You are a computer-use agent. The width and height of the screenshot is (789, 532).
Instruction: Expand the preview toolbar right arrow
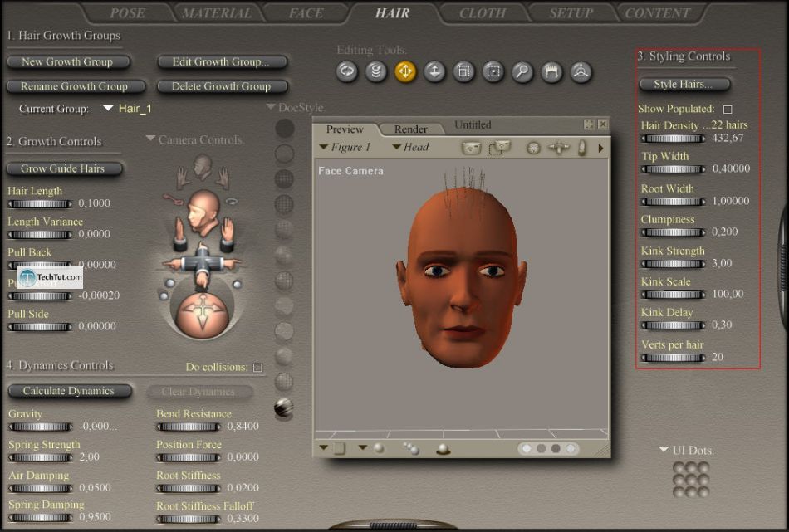click(x=600, y=148)
